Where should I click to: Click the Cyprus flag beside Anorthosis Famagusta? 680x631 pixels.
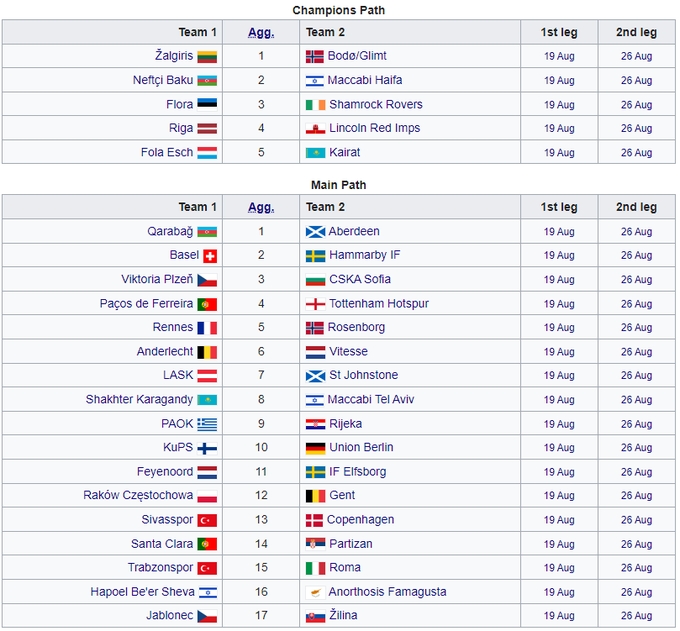click(314, 592)
